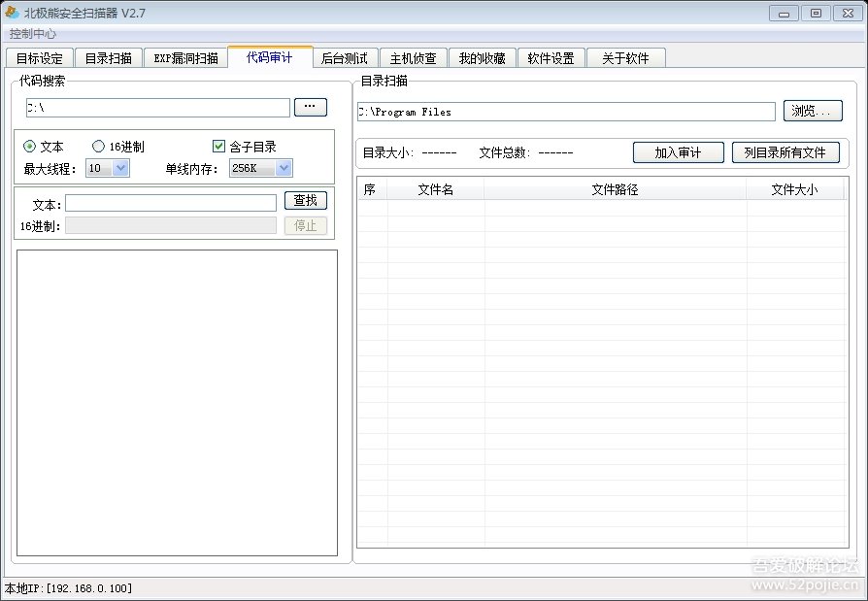The width and height of the screenshot is (868, 601).
Task: Click the 文件路径 column header
Action: (615, 190)
